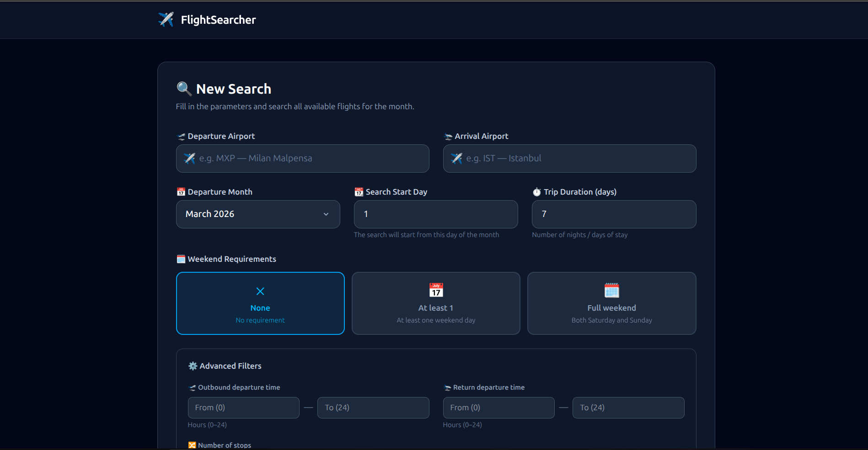
Task: Click the plane icon inside Departure Airport field
Action: click(x=189, y=159)
